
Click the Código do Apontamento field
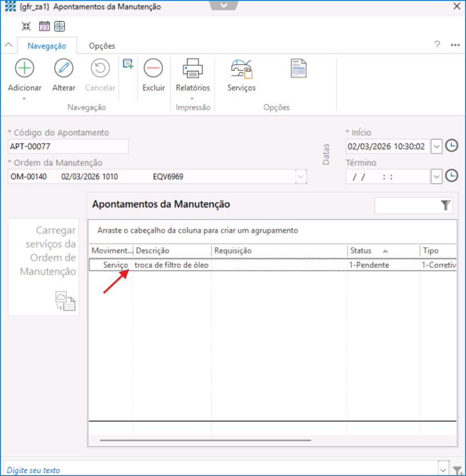(x=68, y=146)
